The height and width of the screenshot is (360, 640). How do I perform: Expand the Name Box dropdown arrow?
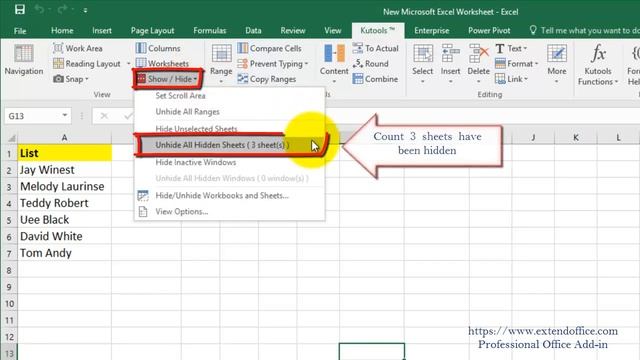pyautogui.click(x=64, y=116)
